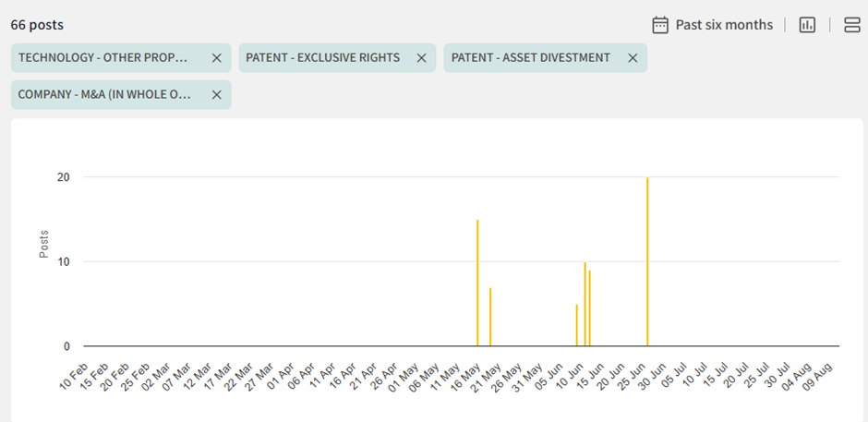Image resolution: width=868 pixels, height=422 pixels.
Task: Remove the TECHNOLOGY - OTHER PROP... filter chip
Action: [216, 58]
